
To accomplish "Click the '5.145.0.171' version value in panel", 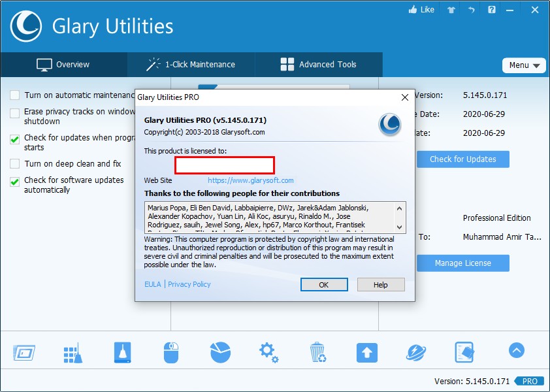I will [x=485, y=95].
